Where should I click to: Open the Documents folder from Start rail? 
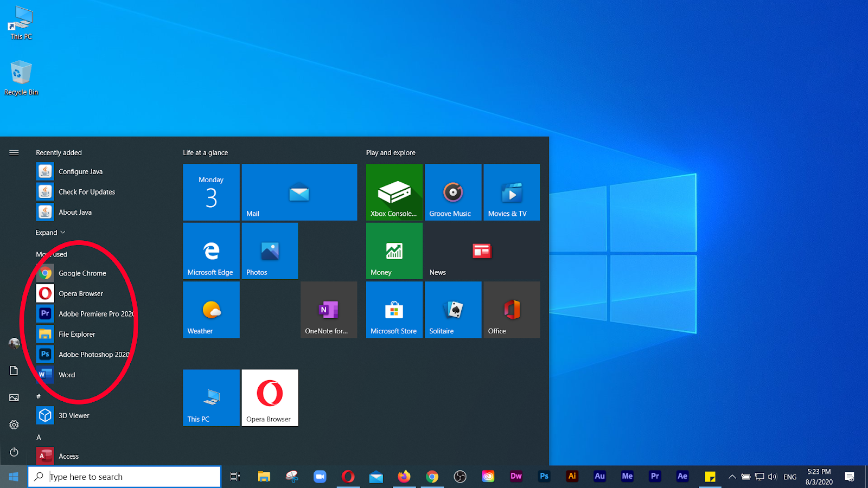14,370
